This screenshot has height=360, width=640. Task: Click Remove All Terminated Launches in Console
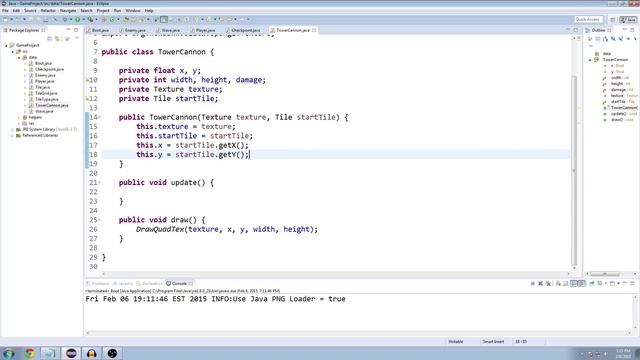(548, 283)
